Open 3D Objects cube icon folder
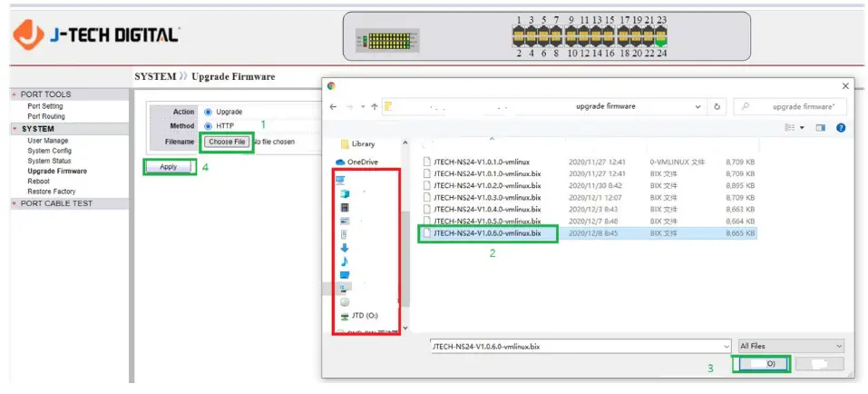Image resolution: width=868 pixels, height=394 pixels. [345, 194]
